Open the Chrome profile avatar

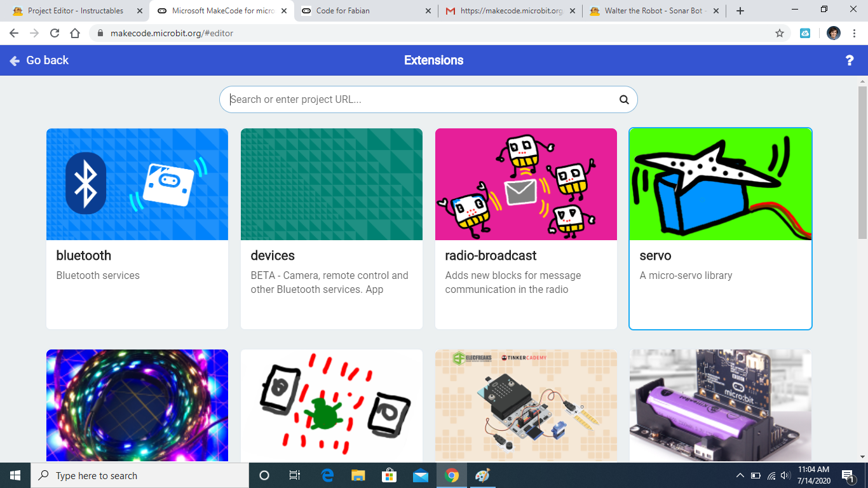tap(834, 33)
